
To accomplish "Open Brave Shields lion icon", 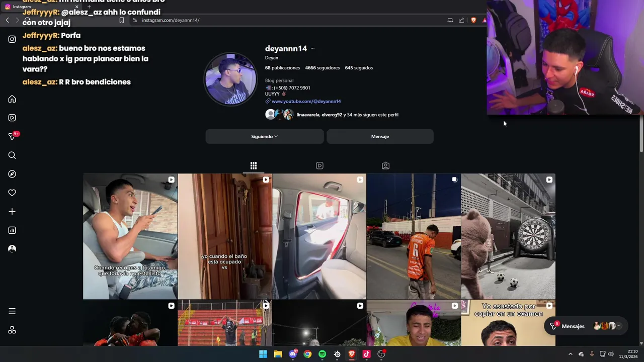I will 473,20.
